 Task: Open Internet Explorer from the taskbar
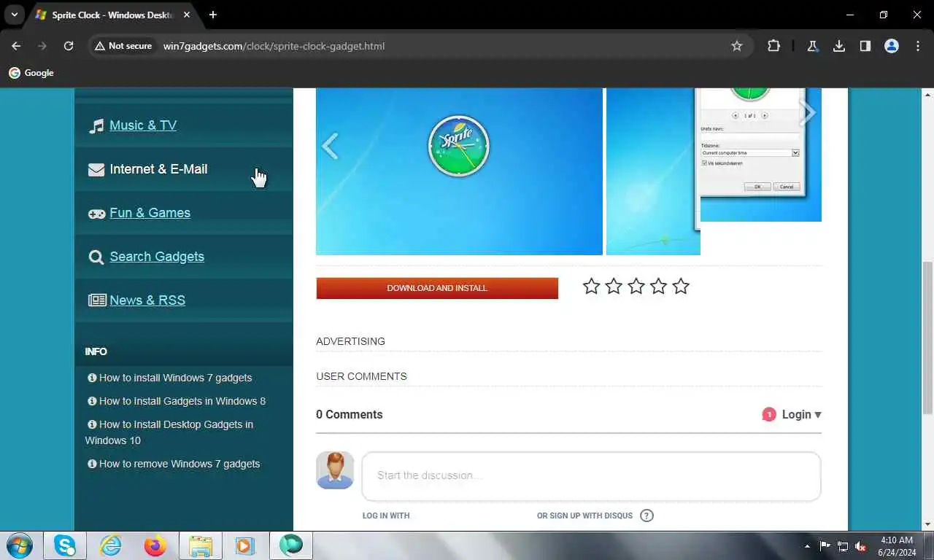[110, 545]
